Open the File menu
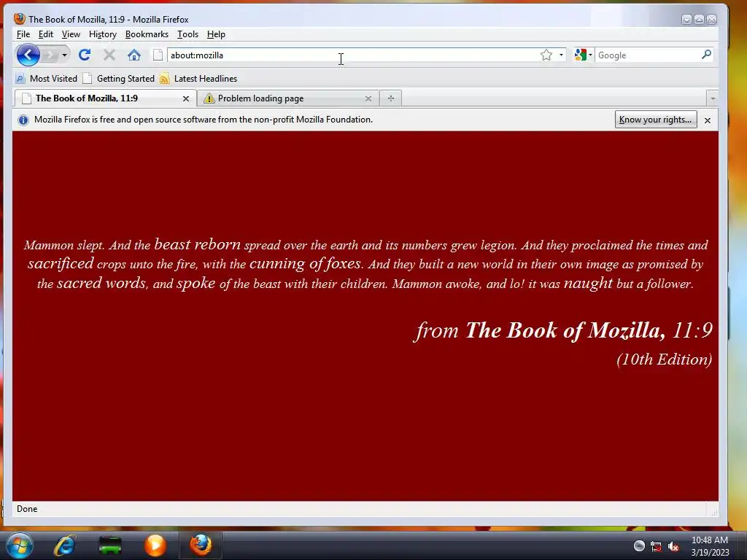 click(x=23, y=34)
